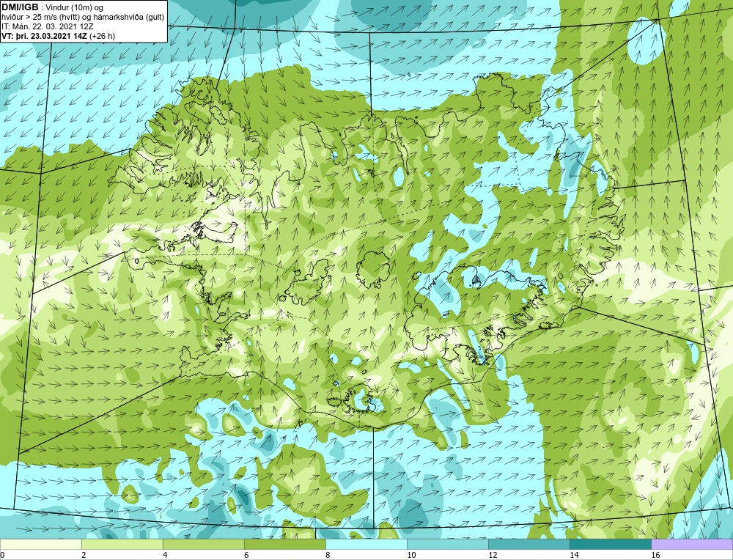
Task: Click the 12–14 m/s teal legend swatch
Action: (528, 545)
